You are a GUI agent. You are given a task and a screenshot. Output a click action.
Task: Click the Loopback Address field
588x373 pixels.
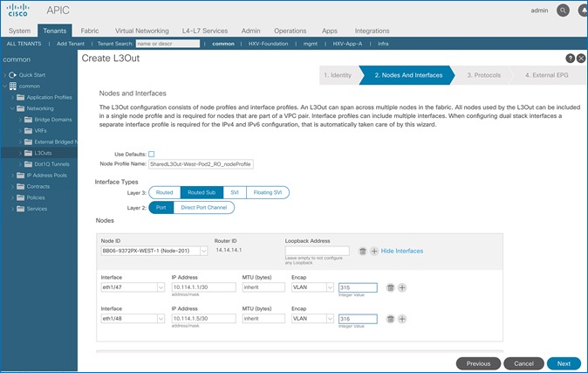[317, 251]
